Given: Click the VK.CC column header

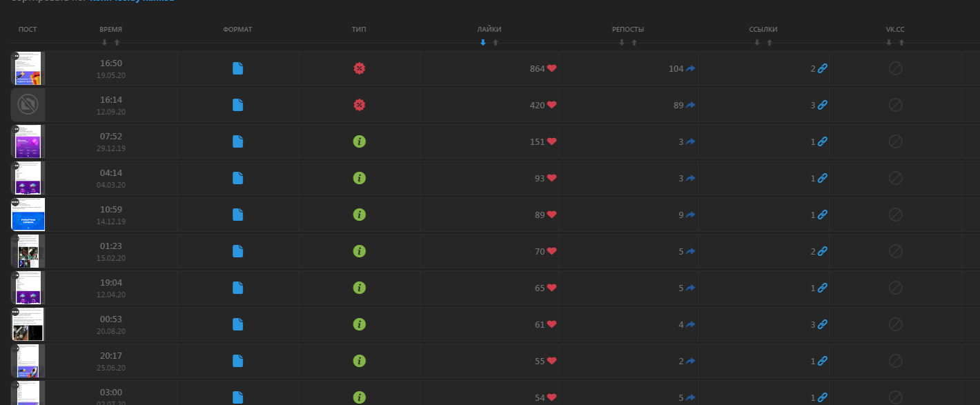Looking at the screenshot, I should (x=895, y=30).
